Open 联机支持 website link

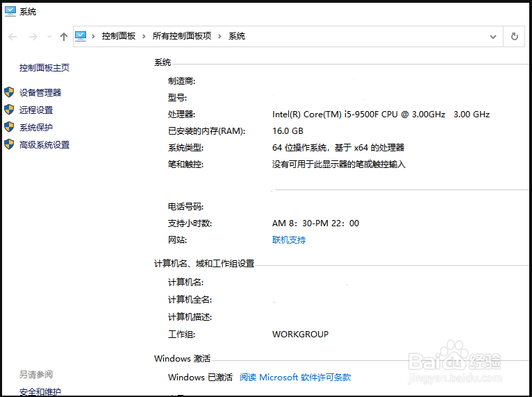(x=289, y=240)
